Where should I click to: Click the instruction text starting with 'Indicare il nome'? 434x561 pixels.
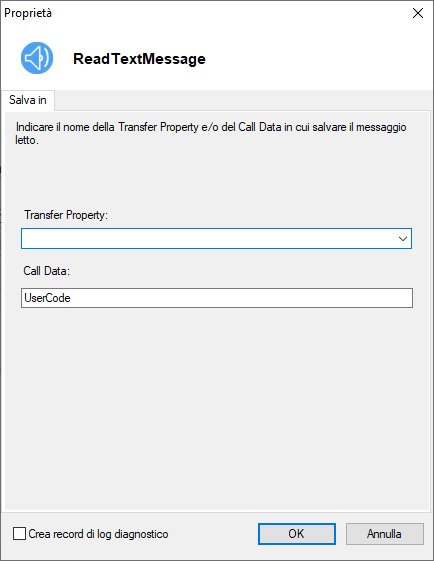click(x=211, y=133)
